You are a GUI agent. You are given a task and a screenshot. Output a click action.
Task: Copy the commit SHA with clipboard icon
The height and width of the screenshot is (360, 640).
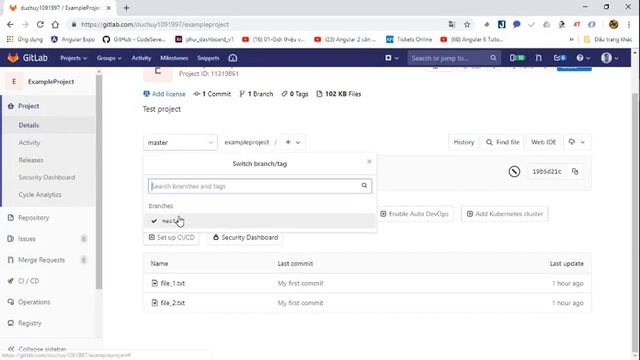click(575, 171)
